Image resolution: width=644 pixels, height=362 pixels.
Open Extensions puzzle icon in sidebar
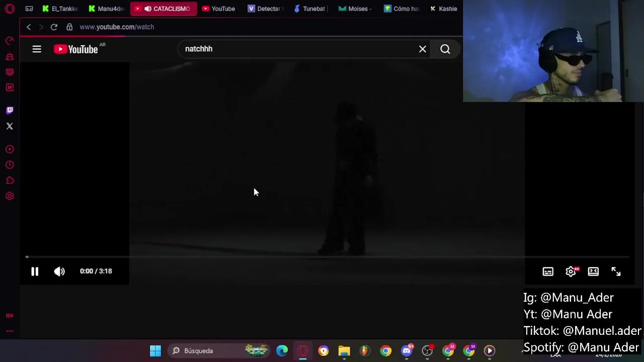pos(10,180)
